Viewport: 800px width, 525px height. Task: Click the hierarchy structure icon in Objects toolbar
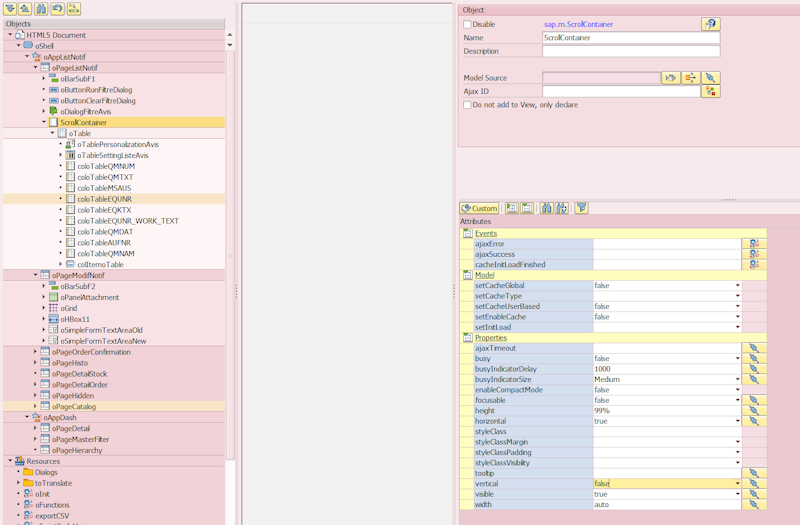coord(74,9)
